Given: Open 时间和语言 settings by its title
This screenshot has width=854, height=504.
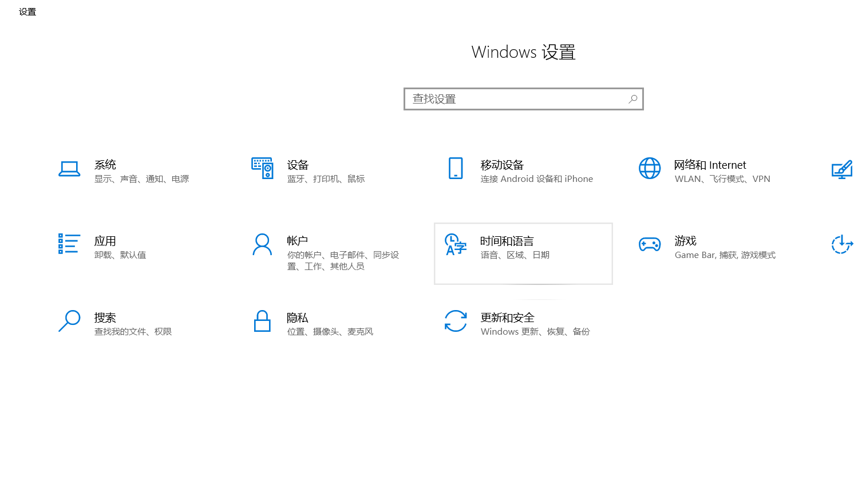Looking at the screenshot, I should coord(507,241).
